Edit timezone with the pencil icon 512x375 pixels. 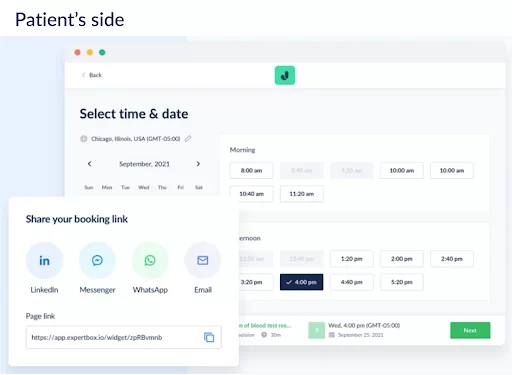coord(188,138)
